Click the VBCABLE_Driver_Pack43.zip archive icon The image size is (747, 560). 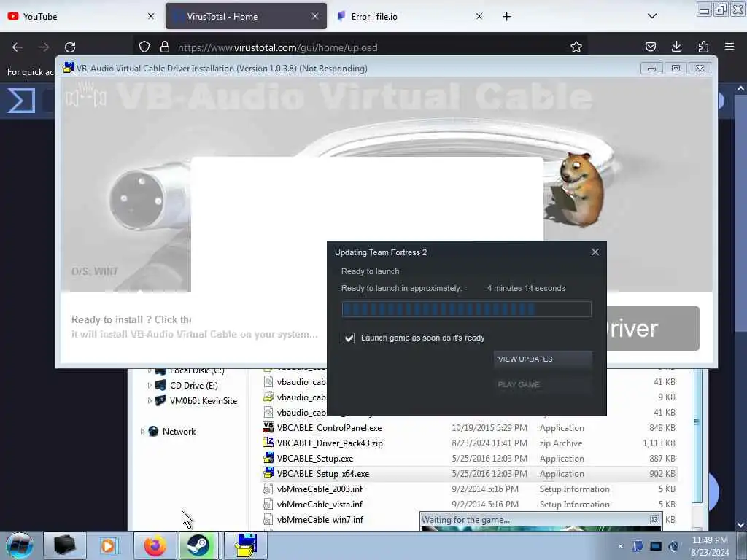268,443
